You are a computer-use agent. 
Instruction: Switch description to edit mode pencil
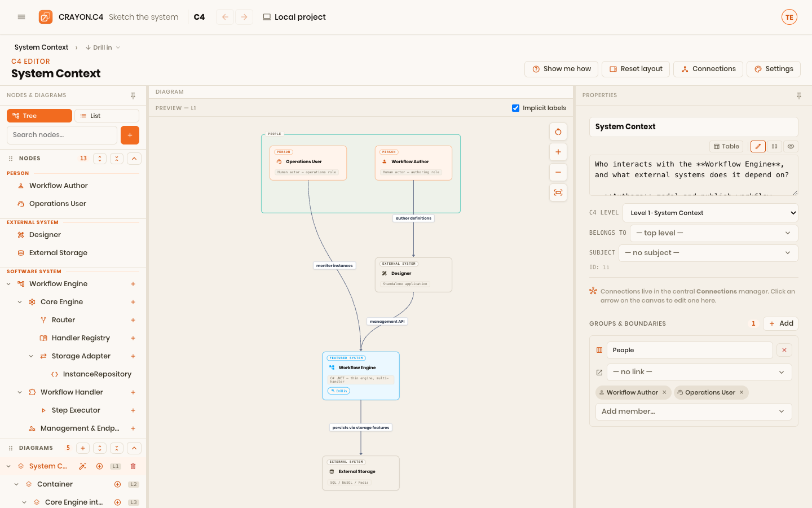(x=758, y=146)
